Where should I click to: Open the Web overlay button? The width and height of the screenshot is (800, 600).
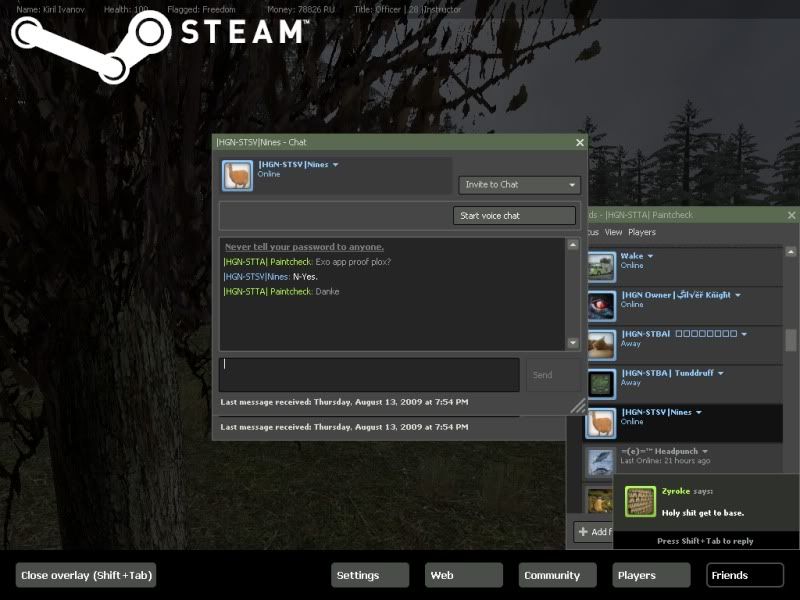(464, 576)
